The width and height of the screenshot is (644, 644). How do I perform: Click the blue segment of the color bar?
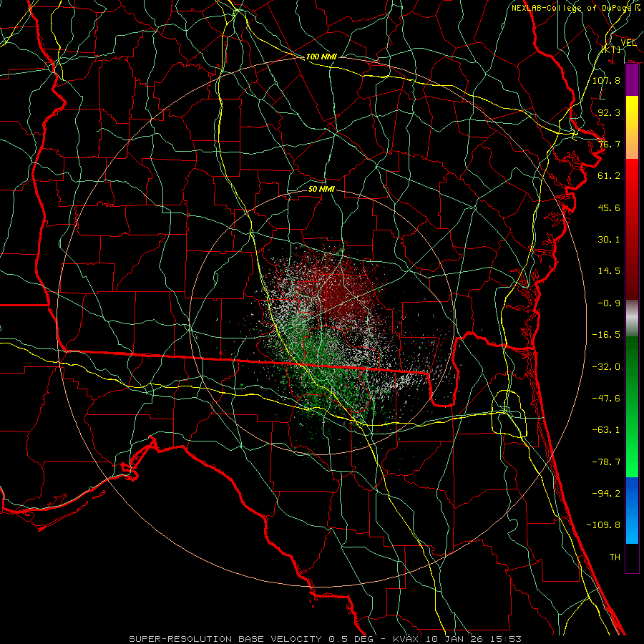click(x=632, y=510)
